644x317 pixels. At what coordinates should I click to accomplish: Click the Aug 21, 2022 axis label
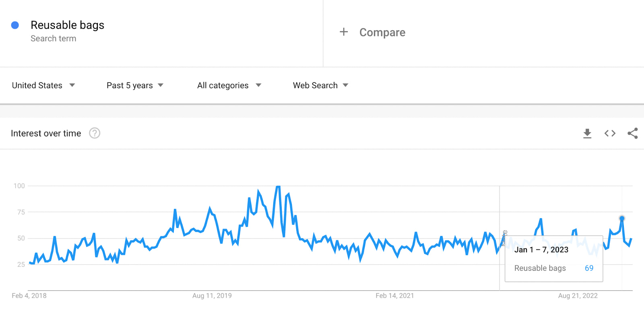[x=578, y=295]
